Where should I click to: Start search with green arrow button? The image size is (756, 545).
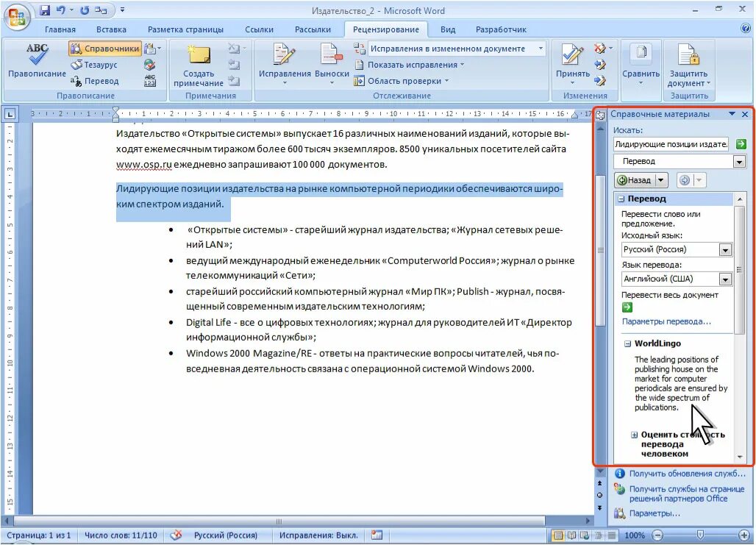(741, 143)
